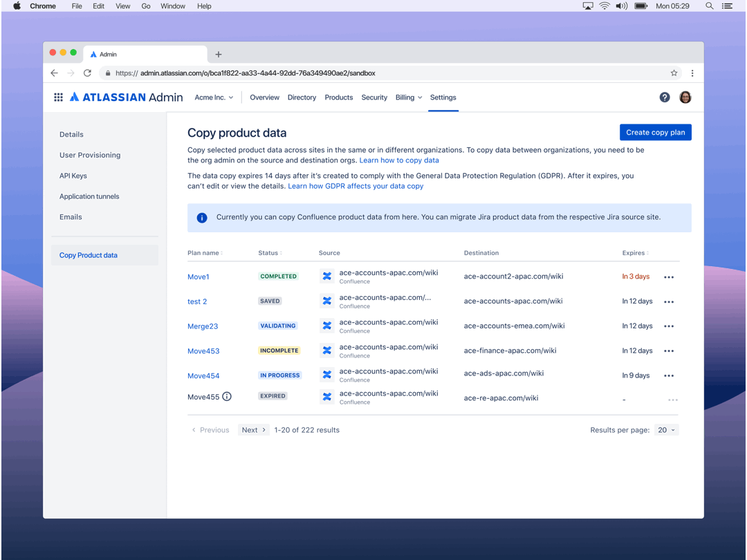747x560 pixels.
Task: Open Spotlight search in menu bar
Action: click(x=710, y=6)
